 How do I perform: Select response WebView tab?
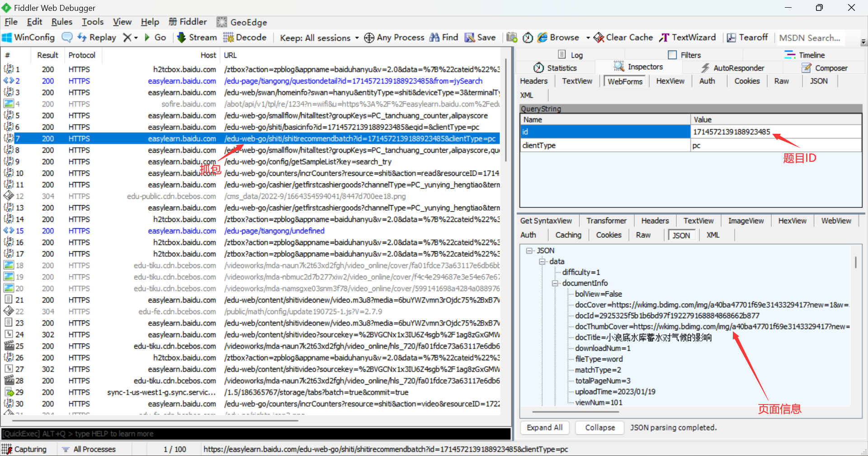(836, 221)
